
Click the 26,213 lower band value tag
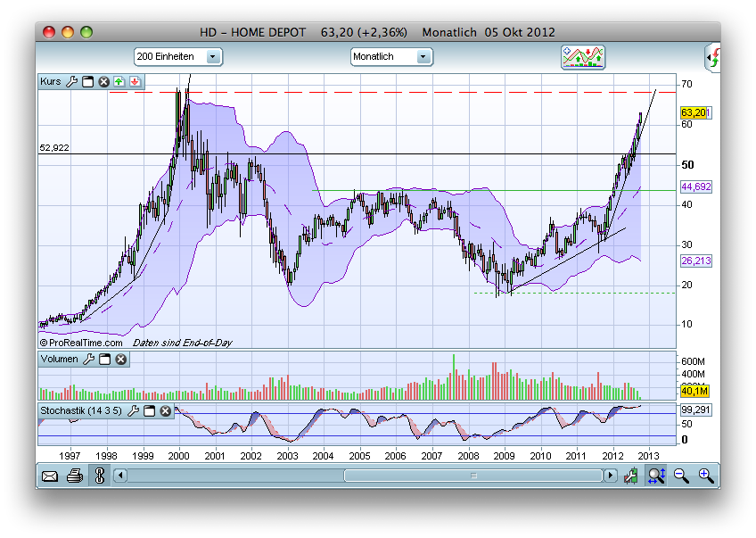(696, 261)
